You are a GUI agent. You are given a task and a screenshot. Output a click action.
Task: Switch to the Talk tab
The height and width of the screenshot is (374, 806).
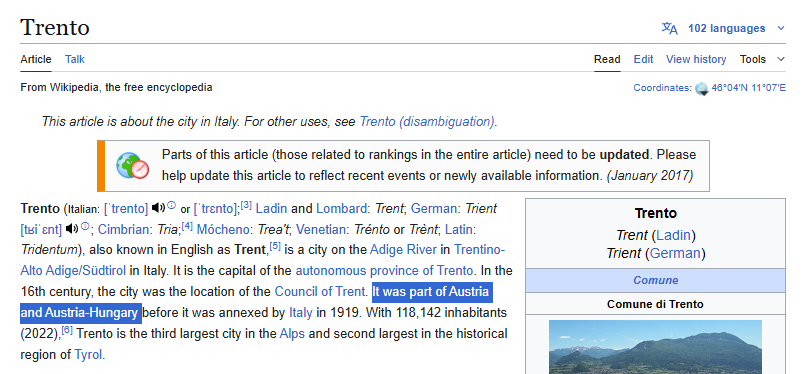pyautogui.click(x=75, y=59)
